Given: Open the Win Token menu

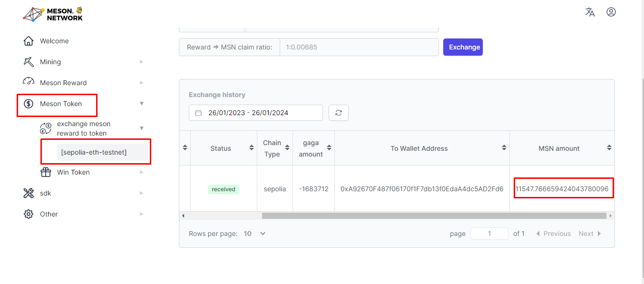Looking at the screenshot, I should 73,172.
